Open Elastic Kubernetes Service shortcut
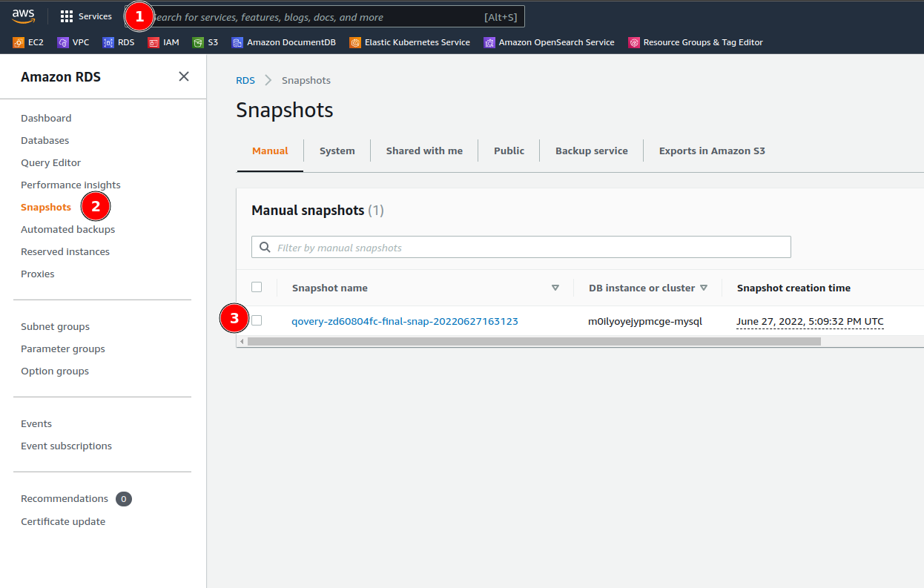The image size is (924, 588). (x=409, y=42)
